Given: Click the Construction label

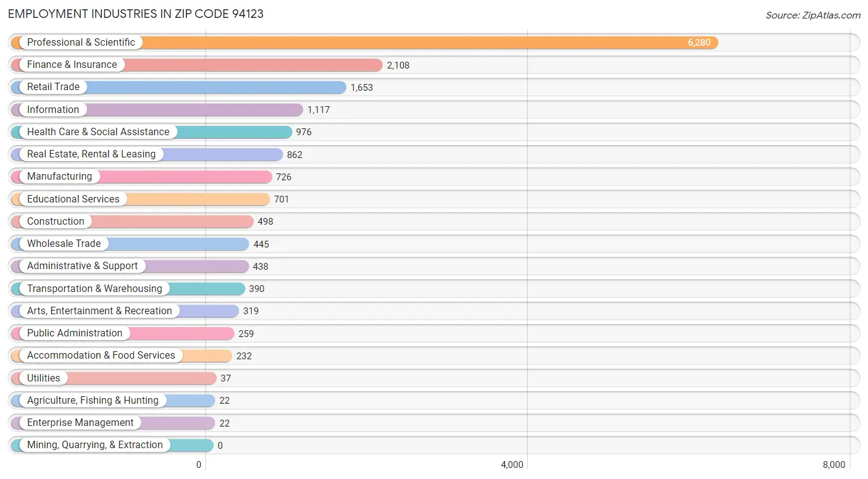Looking at the screenshot, I should pyautogui.click(x=56, y=222).
